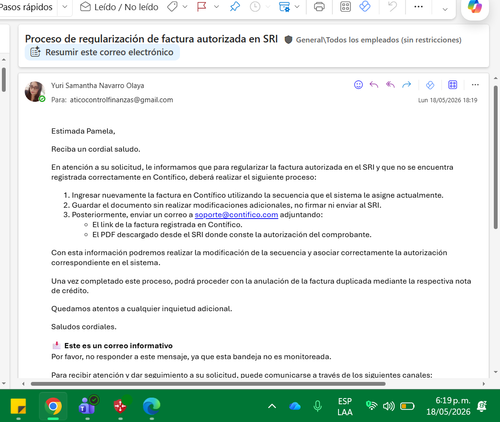Reply all to the message
This screenshot has height=422, width=500.
390,85
